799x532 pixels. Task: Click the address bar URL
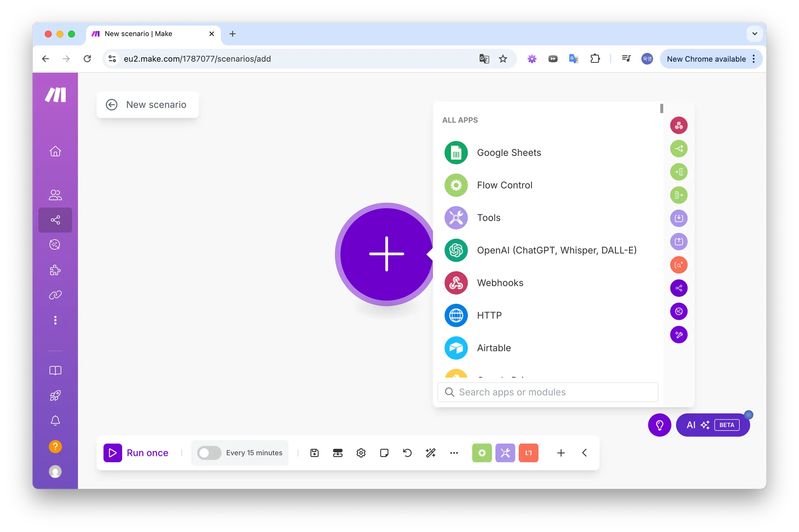tap(197, 59)
